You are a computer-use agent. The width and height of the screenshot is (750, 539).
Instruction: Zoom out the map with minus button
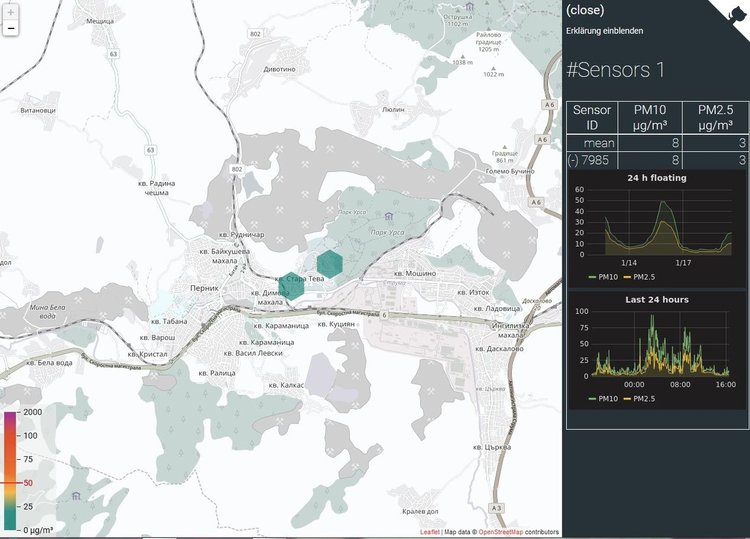[11, 29]
